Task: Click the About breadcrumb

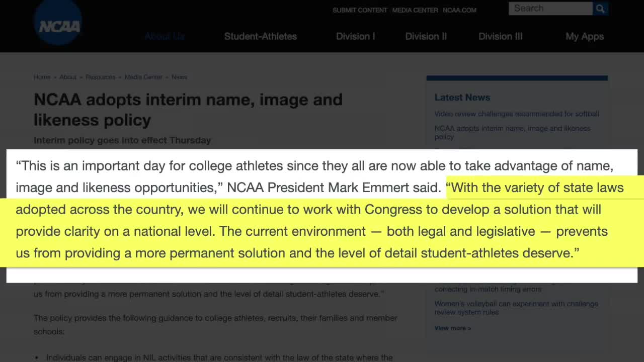Action: [68, 77]
